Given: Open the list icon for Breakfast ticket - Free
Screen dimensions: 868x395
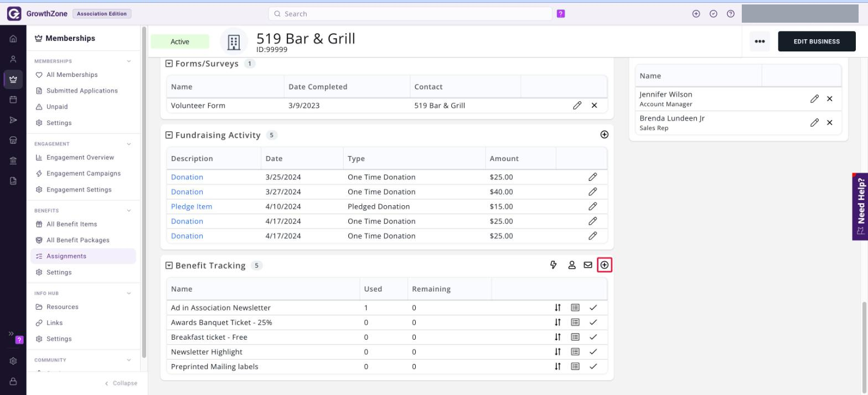Looking at the screenshot, I should click(x=575, y=337).
